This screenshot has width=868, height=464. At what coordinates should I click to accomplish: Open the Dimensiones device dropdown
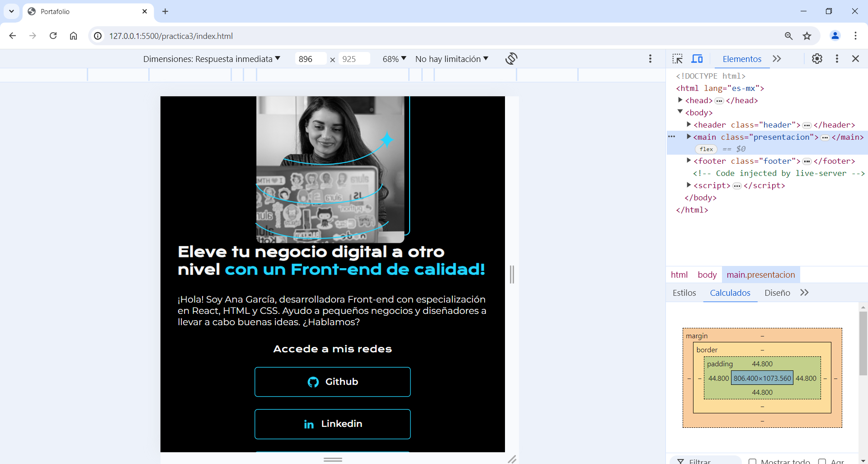(212, 59)
